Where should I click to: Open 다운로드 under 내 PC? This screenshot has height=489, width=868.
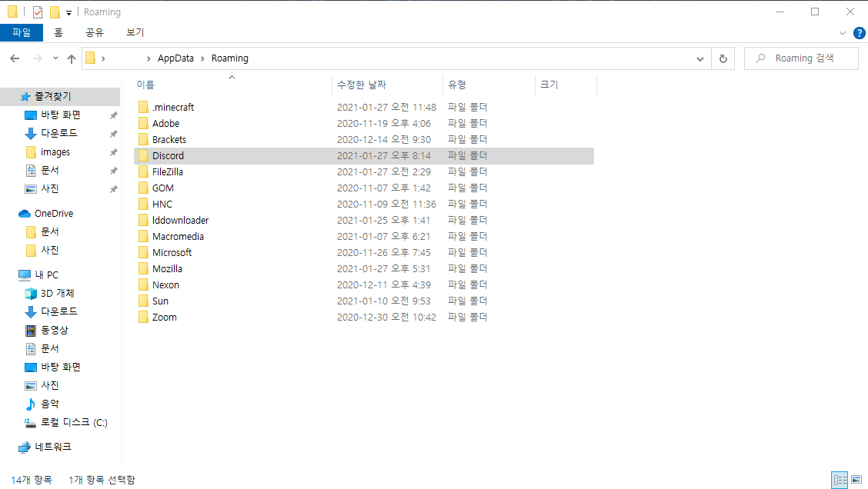60,311
